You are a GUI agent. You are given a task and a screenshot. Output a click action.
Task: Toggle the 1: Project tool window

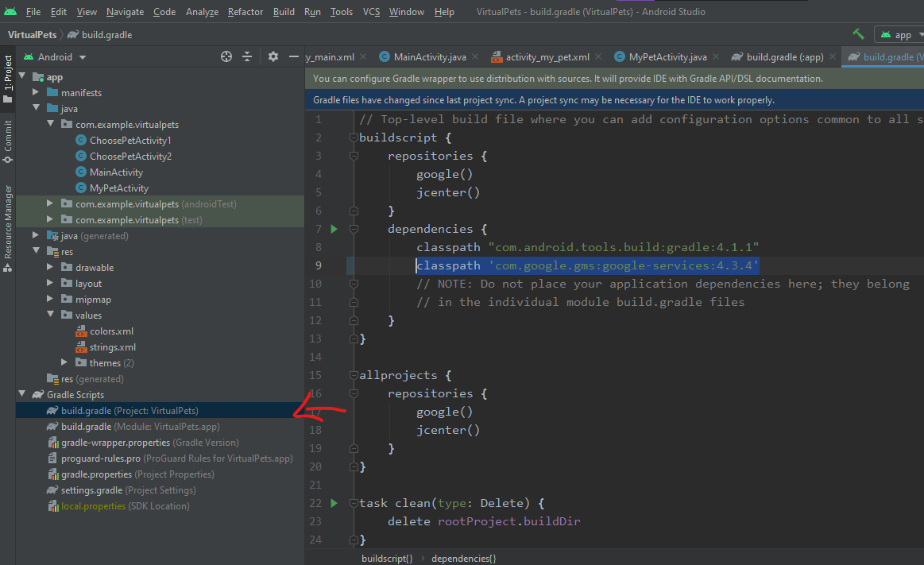8,79
